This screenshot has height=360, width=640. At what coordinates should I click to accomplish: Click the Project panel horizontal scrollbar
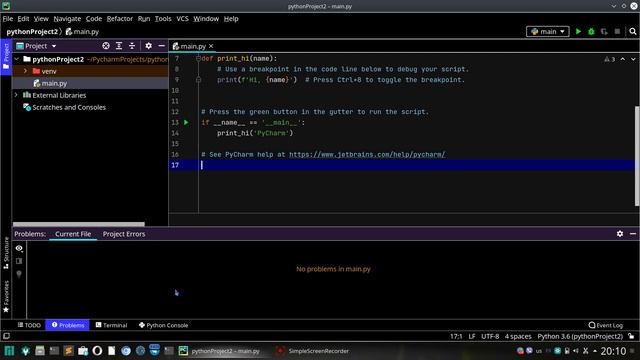pos(79,224)
